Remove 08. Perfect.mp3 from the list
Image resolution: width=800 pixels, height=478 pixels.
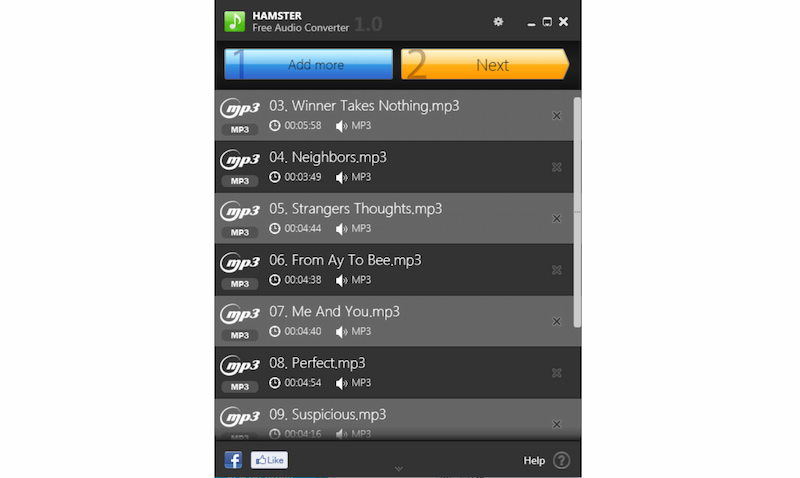point(557,373)
